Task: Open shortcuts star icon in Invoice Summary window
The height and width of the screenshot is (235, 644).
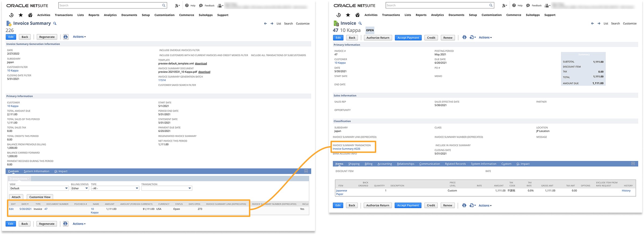Action: click(x=21, y=15)
